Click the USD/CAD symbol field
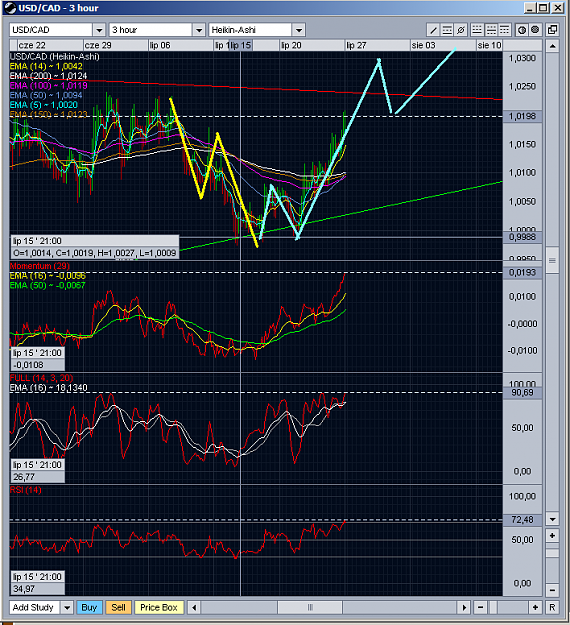 click(x=51, y=30)
